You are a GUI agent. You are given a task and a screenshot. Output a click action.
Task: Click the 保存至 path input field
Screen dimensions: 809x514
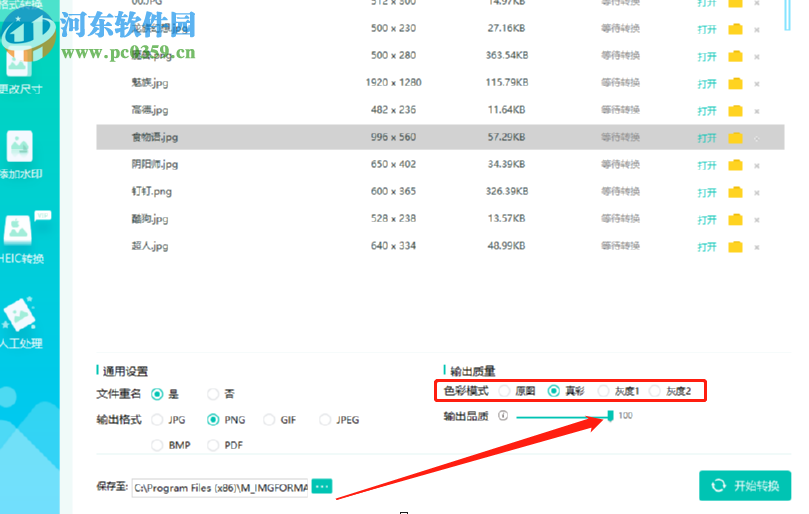click(x=220, y=488)
